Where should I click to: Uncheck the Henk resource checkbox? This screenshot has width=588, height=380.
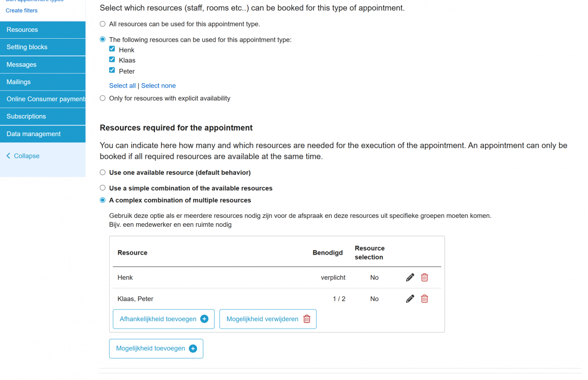(x=112, y=49)
